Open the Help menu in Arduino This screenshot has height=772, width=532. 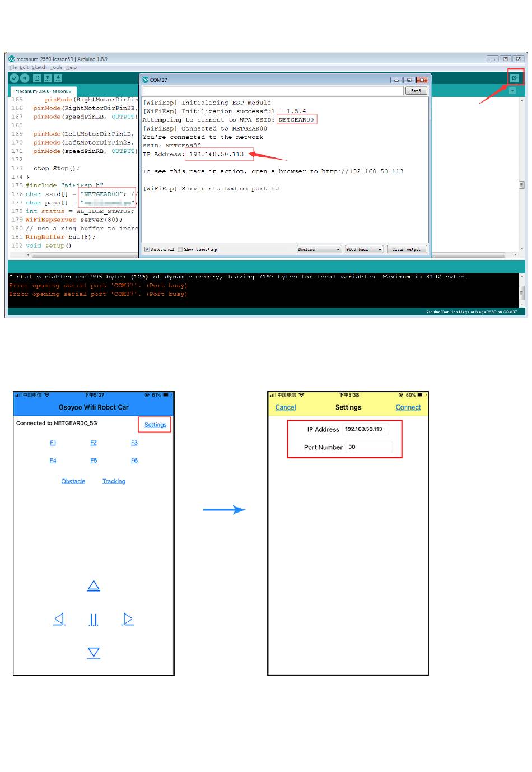[72, 67]
